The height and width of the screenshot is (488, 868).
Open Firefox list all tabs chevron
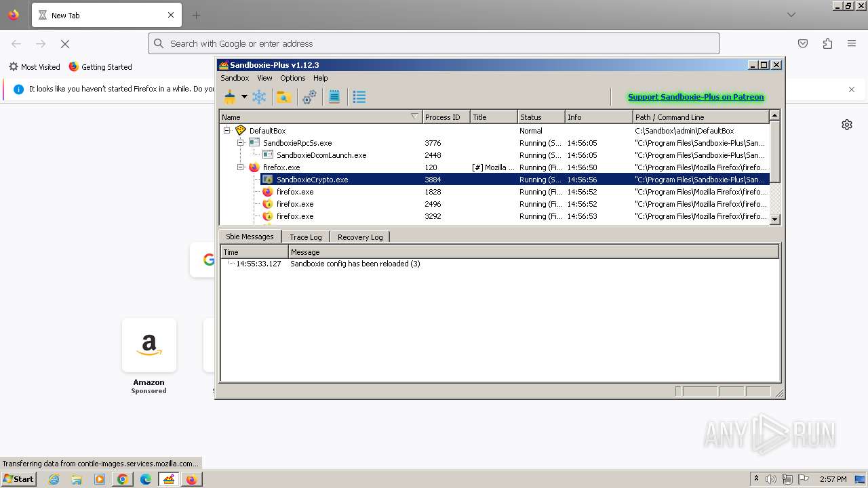point(791,15)
